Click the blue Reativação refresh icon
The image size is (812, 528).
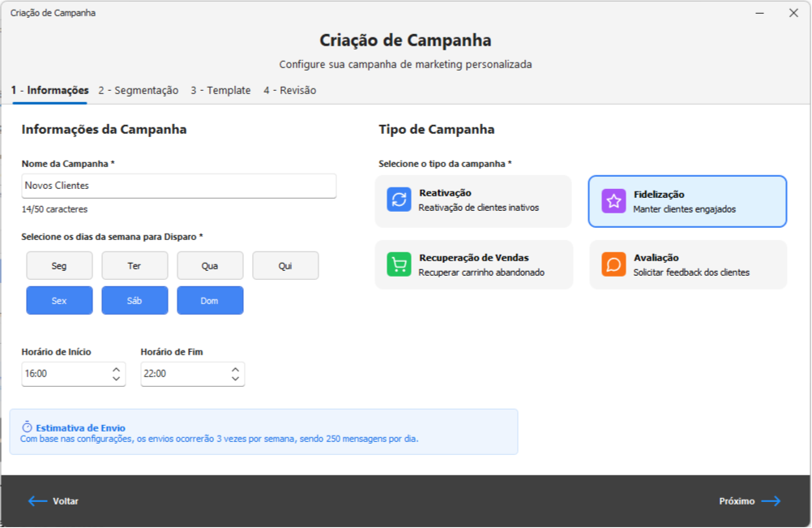click(399, 200)
